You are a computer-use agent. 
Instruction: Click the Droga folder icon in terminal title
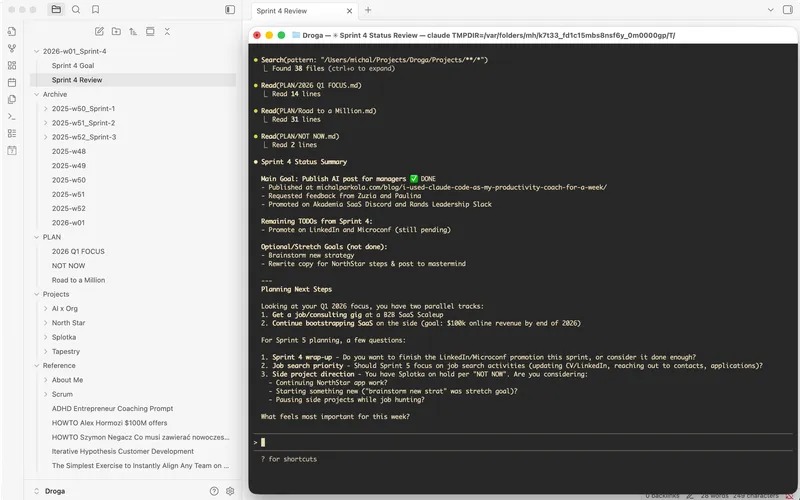coord(296,35)
